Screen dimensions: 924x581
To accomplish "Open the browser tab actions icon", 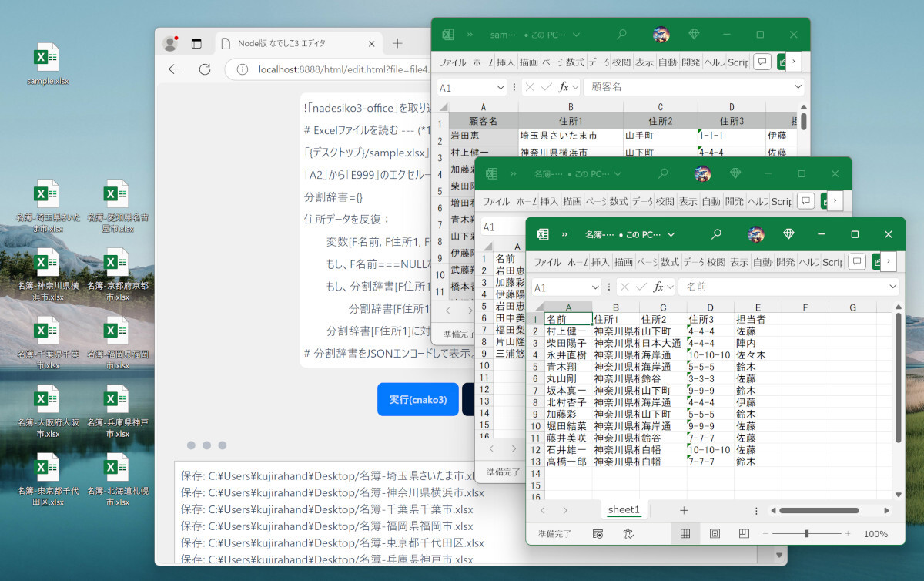I will click(x=196, y=43).
